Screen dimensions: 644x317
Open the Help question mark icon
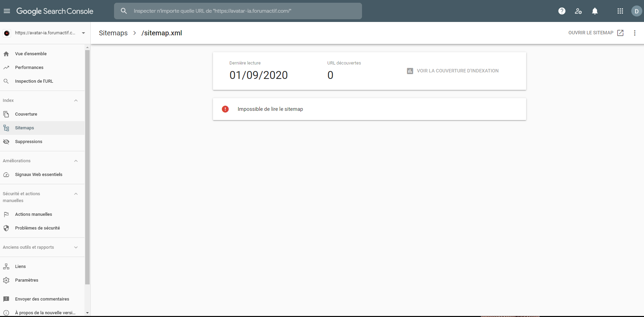click(x=562, y=11)
